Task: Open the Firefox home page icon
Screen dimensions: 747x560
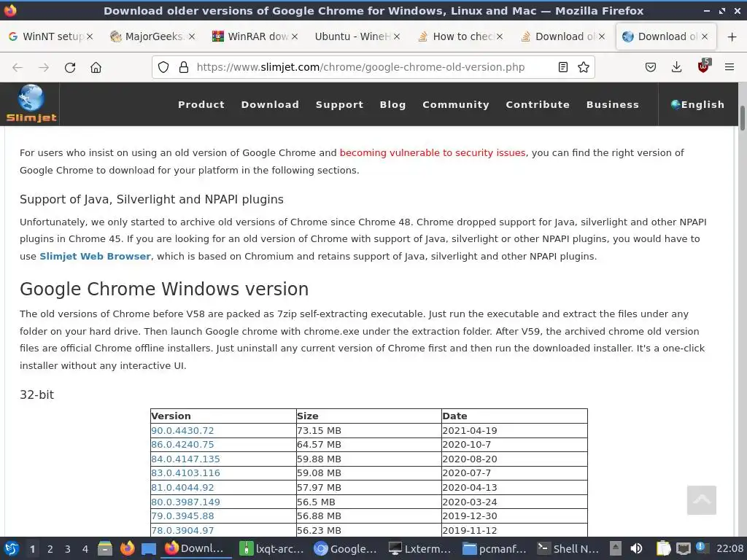Action: (96, 68)
